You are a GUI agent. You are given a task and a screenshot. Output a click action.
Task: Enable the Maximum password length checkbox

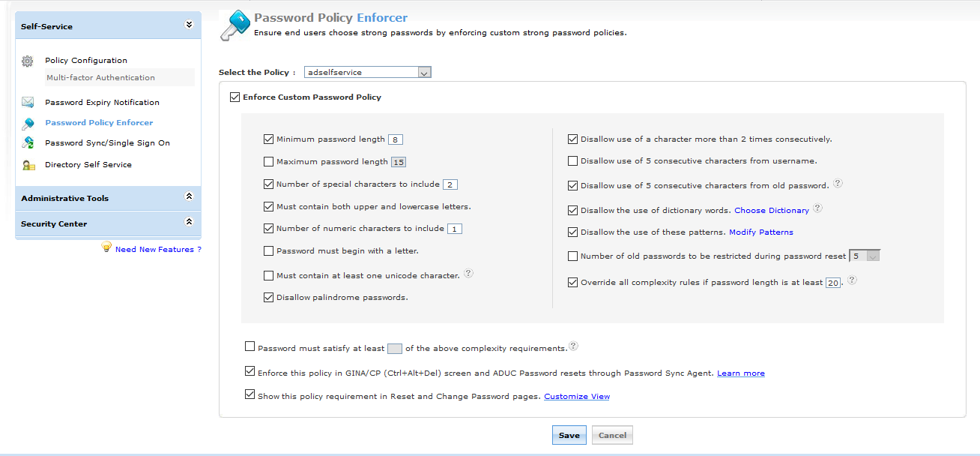(x=269, y=161)
